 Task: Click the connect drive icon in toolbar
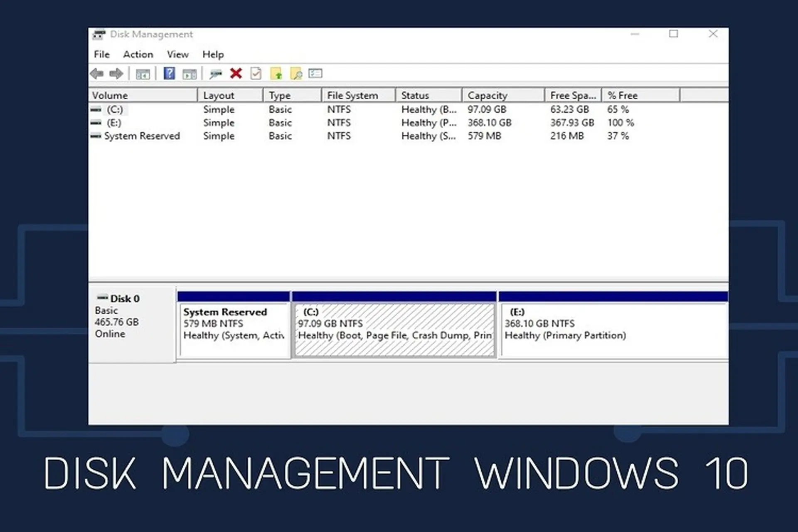pos(216,74)
